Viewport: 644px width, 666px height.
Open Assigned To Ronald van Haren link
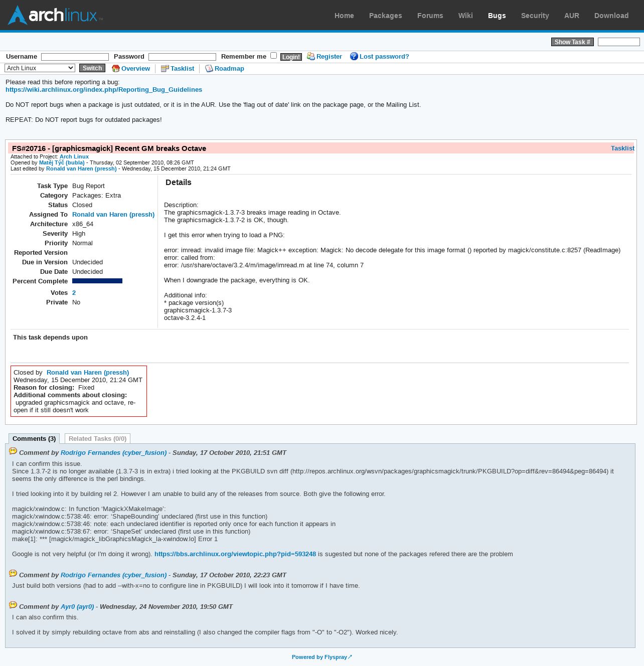(113, 215)
